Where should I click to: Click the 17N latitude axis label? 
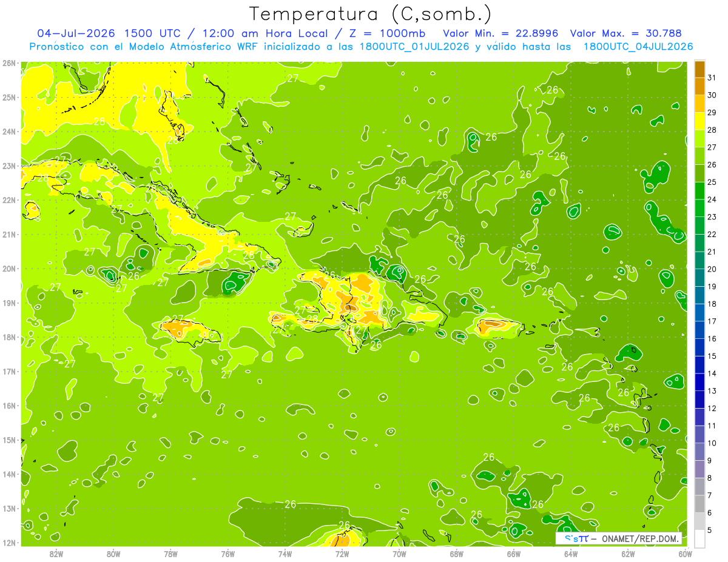pyautogui.click(x=8, y=371)
